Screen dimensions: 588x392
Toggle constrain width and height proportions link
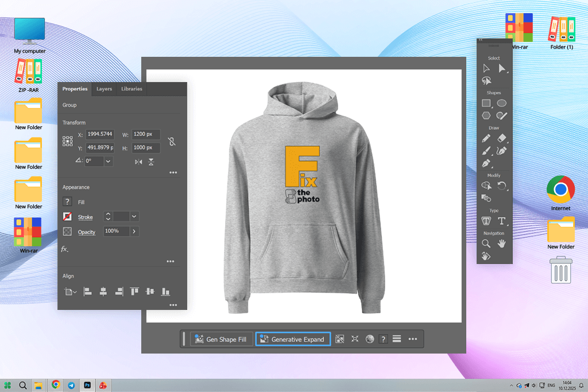coord(172,141)
